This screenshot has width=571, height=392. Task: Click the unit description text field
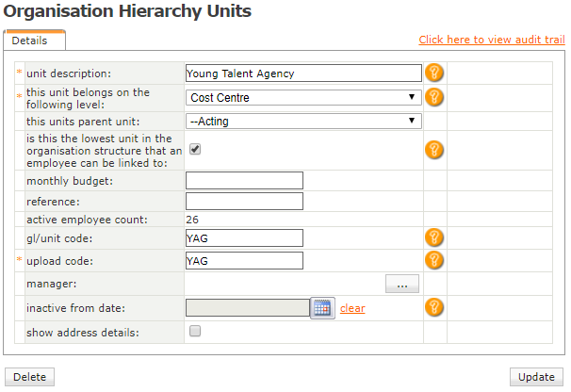[303, 73]
